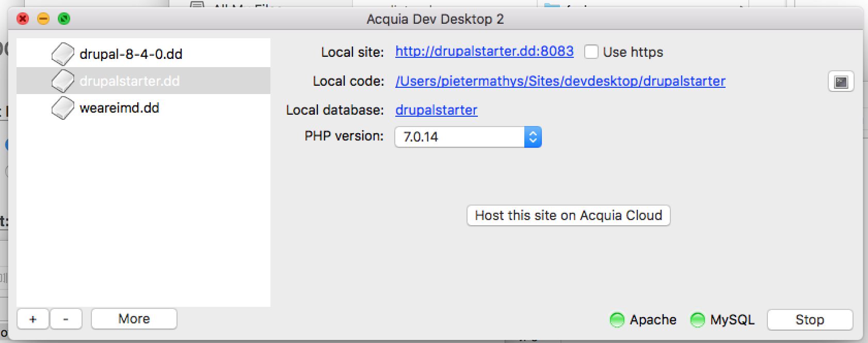Open local site link drupalstarter.dd:8083

pos(484,52)
